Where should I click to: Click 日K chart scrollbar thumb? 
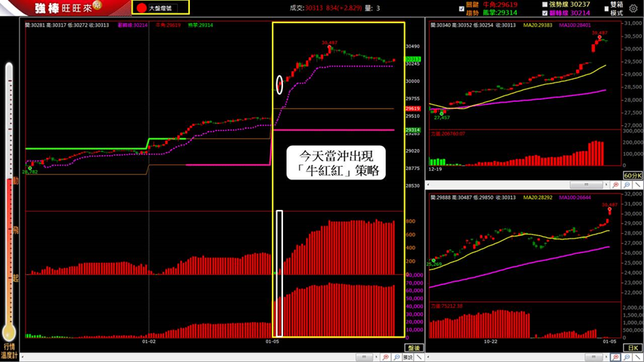[594, 357]
